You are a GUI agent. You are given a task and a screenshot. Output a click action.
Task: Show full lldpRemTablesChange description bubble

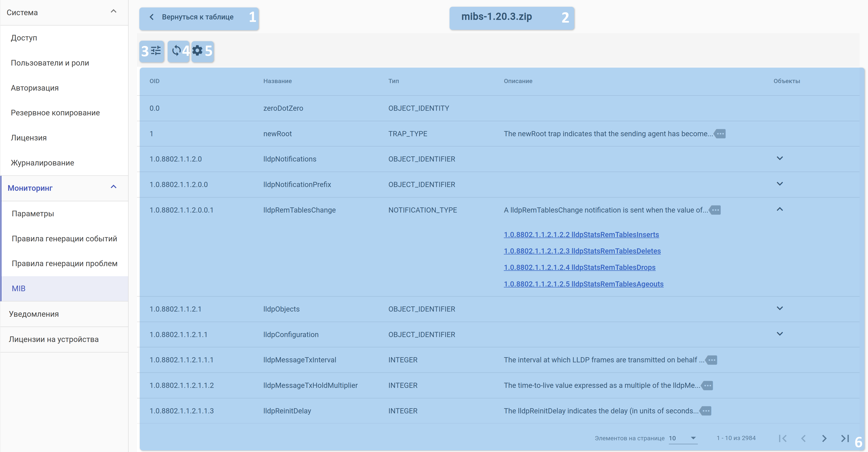tap(715, 210)
